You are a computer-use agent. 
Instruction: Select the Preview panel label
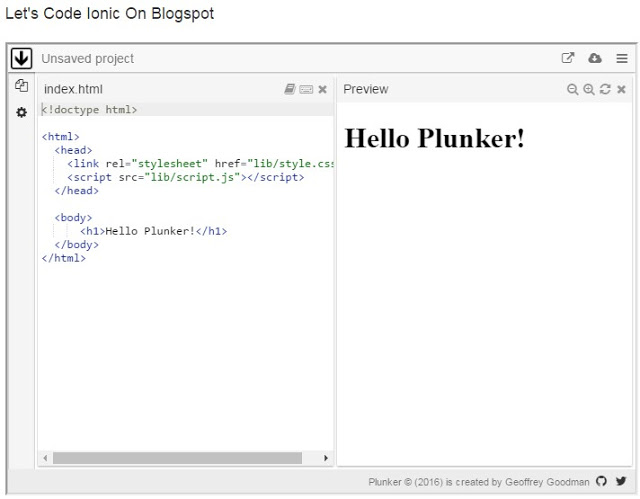(x=366, y=89)
